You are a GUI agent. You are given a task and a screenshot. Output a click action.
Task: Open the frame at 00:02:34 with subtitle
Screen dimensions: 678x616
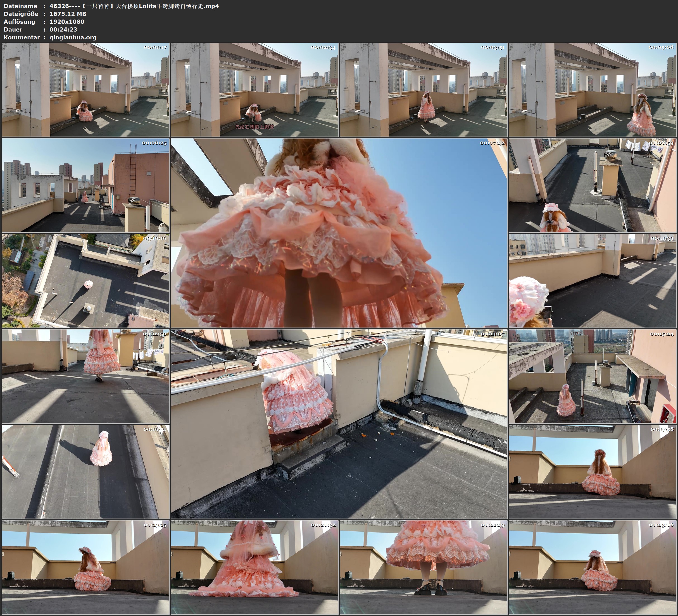(x=254, y=90)
